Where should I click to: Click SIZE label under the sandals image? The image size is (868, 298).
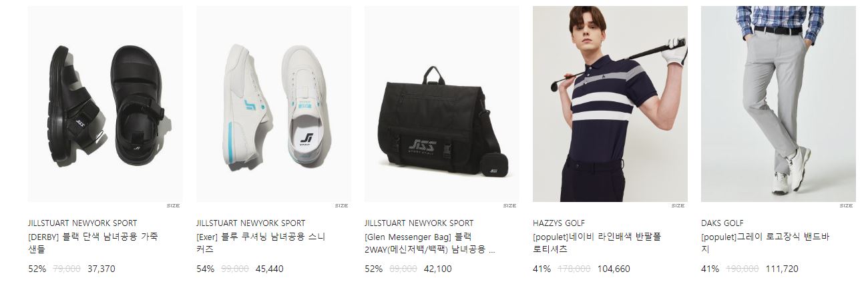coord(173,206)
